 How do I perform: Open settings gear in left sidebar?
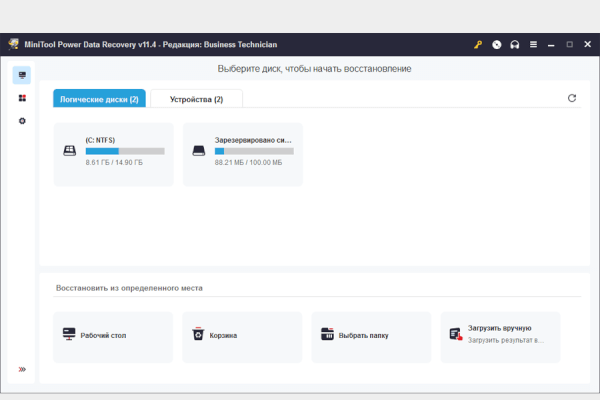[22, 121]
